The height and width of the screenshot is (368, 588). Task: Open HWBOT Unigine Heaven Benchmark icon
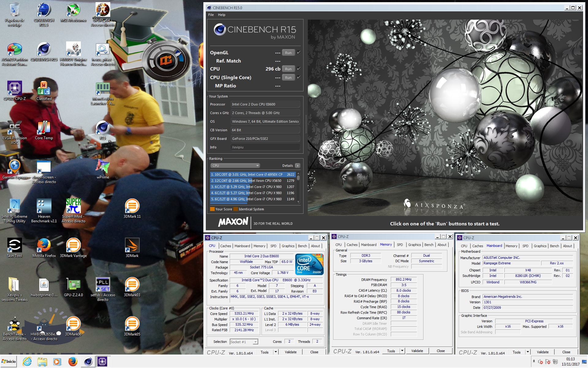coord(73,54)
